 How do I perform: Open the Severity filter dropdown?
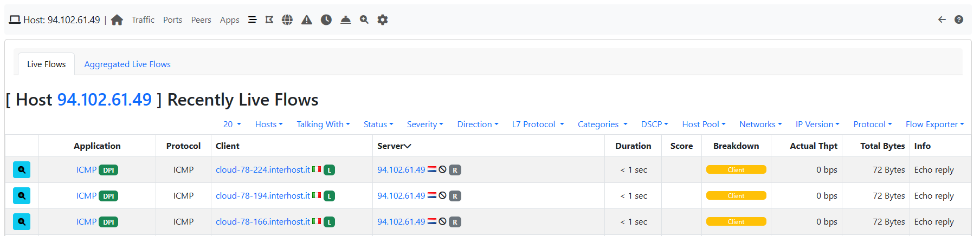click(x=425, y=124)
